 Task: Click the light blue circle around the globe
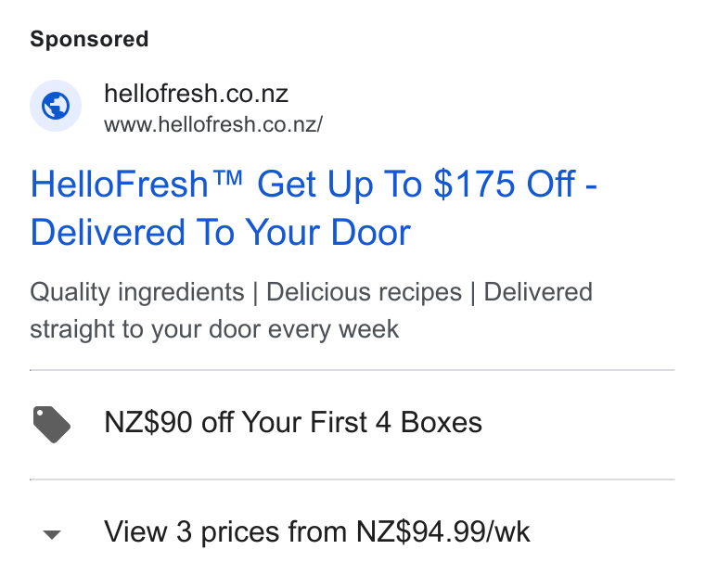(56, 106)
